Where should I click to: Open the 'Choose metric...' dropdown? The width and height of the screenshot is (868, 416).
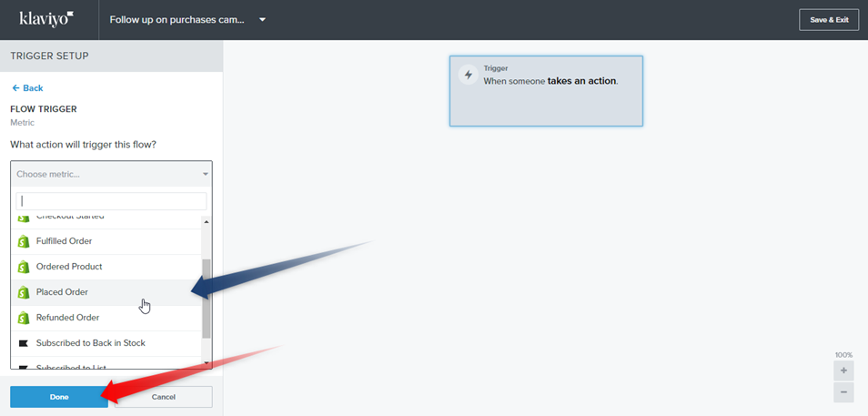(x=111, y=174)
